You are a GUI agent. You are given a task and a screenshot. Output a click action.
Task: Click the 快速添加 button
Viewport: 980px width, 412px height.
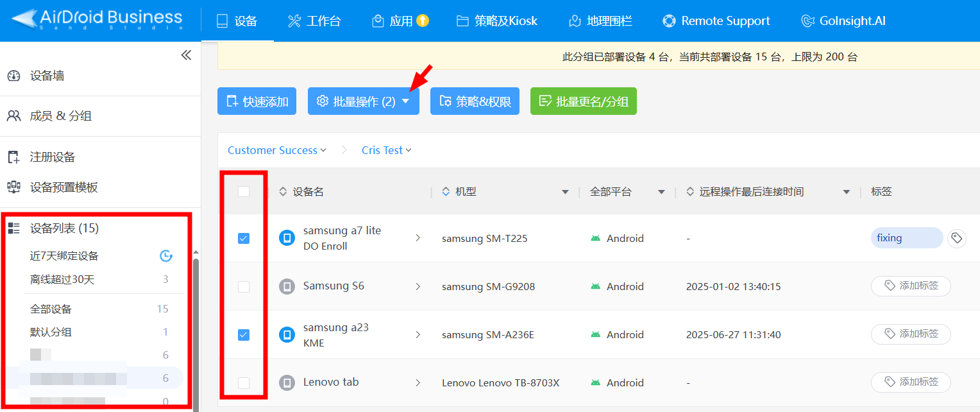(257, 101)
